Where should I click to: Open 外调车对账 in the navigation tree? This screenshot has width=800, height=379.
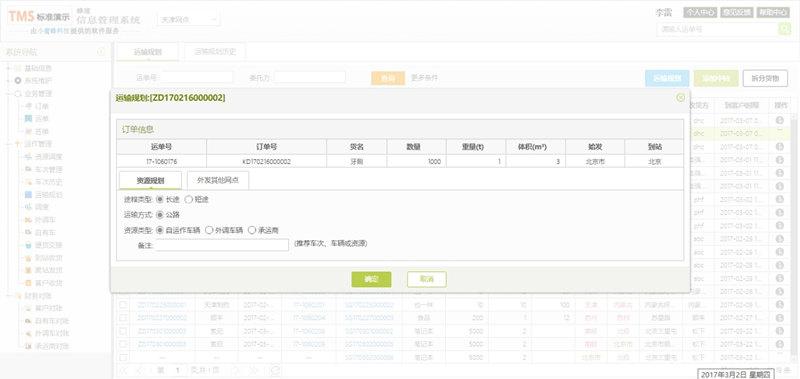click(52, 334)
